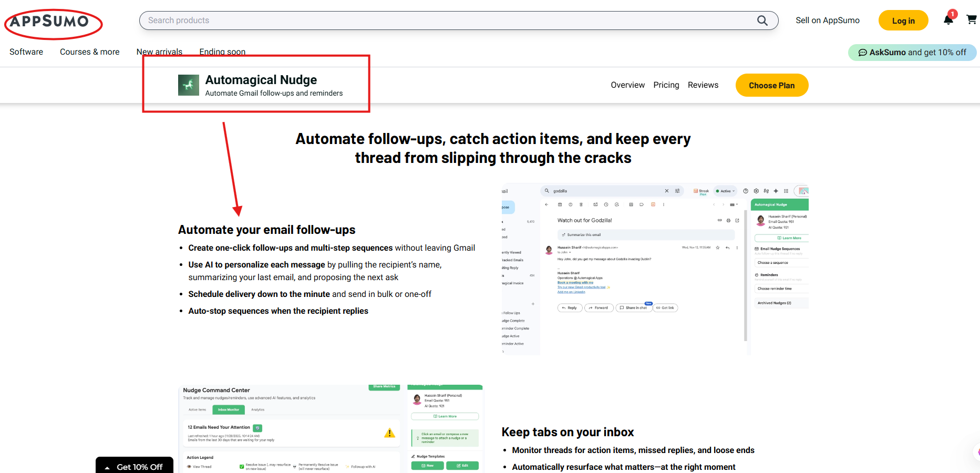Star the Godzilla email
Screen dimensions: 980x473
[x=718, y=248]
